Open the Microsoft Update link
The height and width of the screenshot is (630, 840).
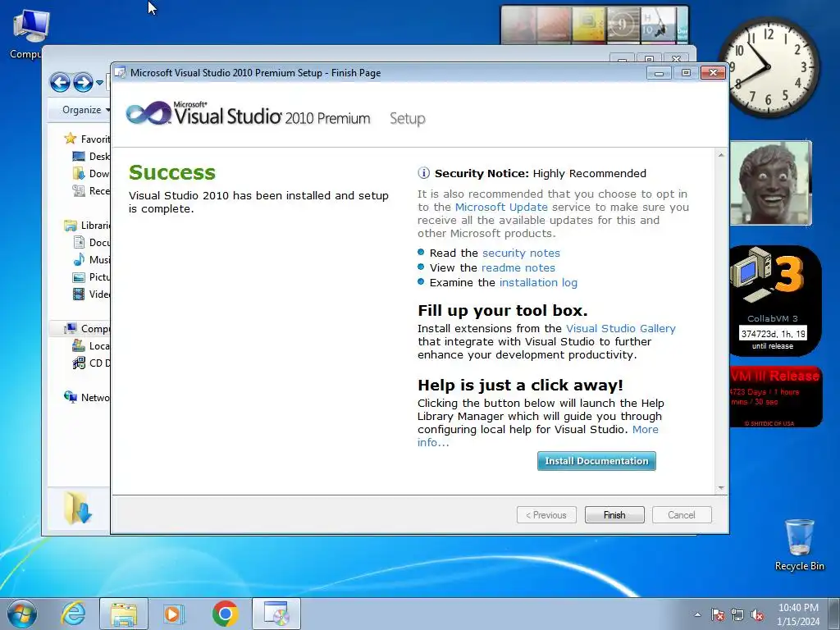pyautogui.click(x=501, y=208)
